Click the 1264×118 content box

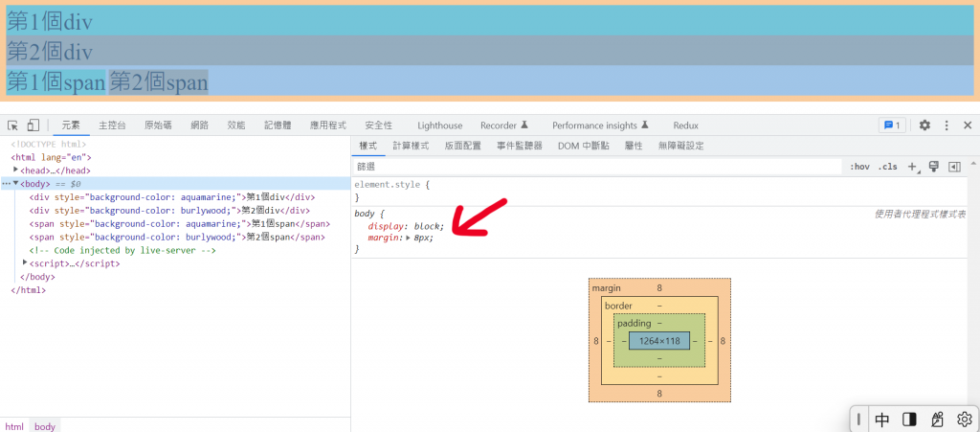(659, 341)
